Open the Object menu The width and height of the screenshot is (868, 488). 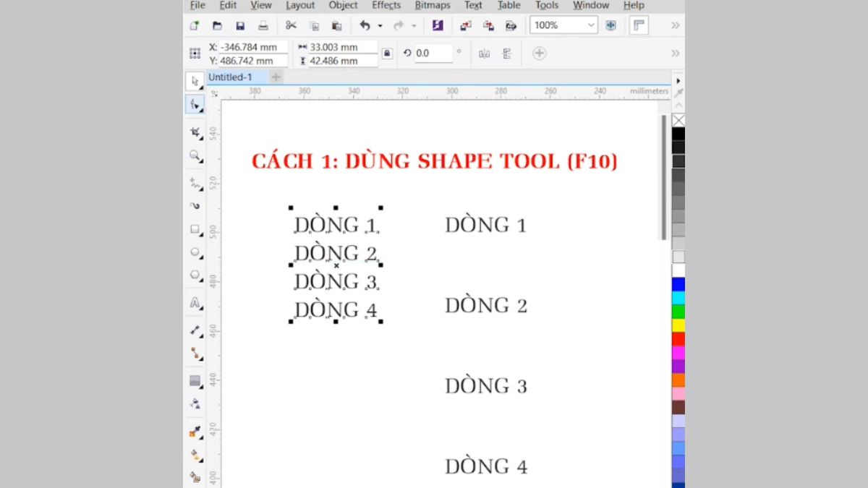click(343, 5)
